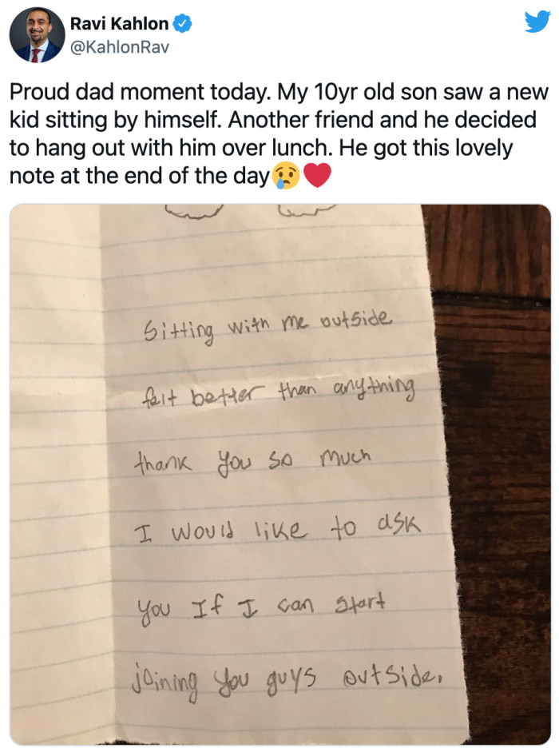Screen dimensions: 559x756
Task: Click handwritten line 'I would like to ask'
Action: [x=277, y=529]
